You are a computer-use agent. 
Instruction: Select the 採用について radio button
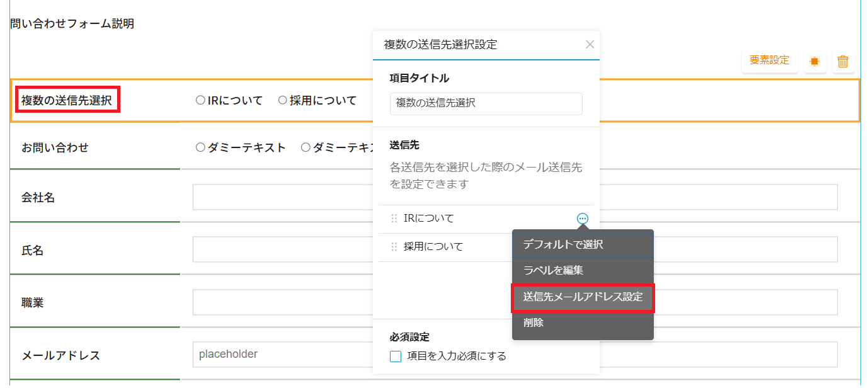pyautogui.click(x=283, y=100)
